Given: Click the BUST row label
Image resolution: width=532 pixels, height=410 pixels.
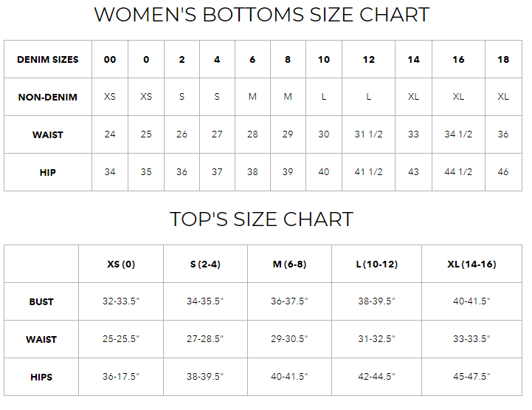Looking at the screenshot, I should [41, 302].
